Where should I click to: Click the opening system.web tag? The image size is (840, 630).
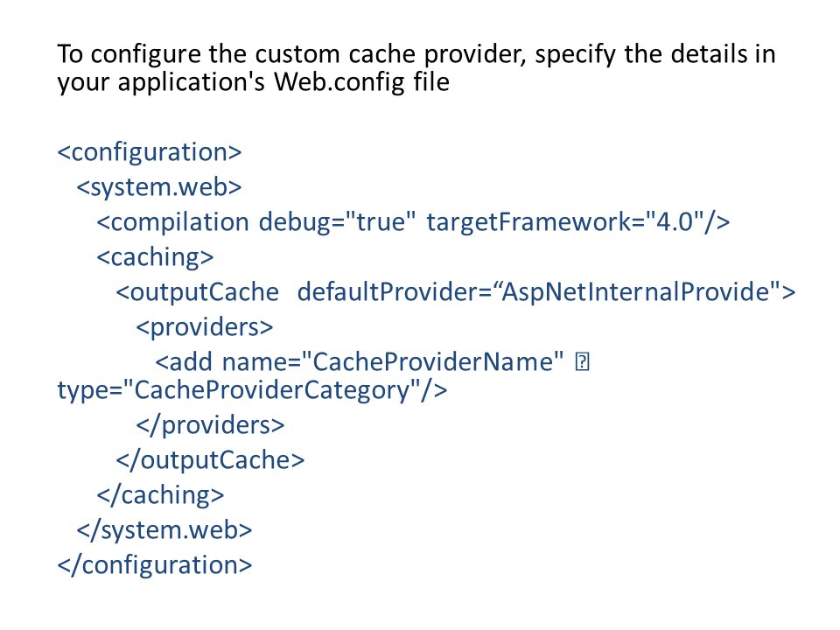(159, 187)
